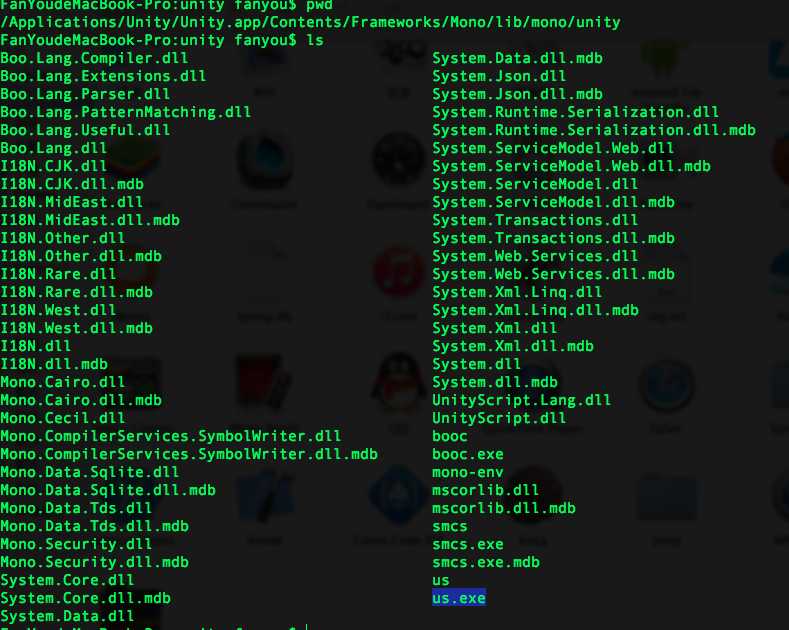Select the I18N.dll entry

(35, 346)
